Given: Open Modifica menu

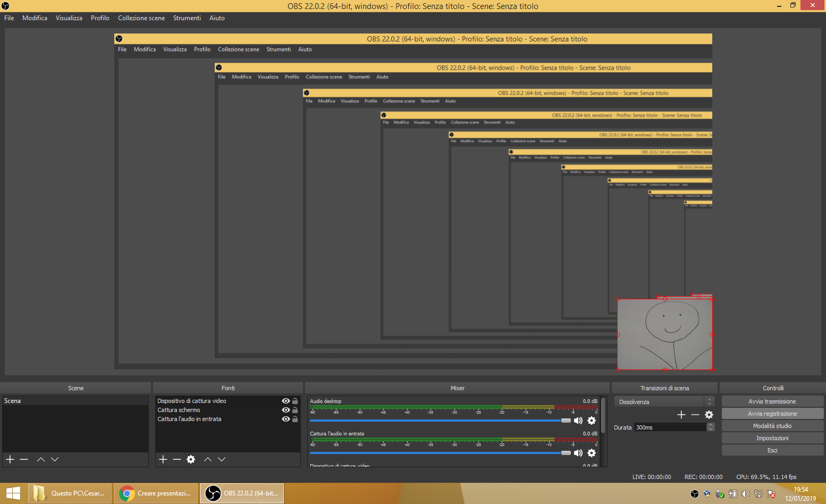Looking at the screenshot, I should point(35,18).
